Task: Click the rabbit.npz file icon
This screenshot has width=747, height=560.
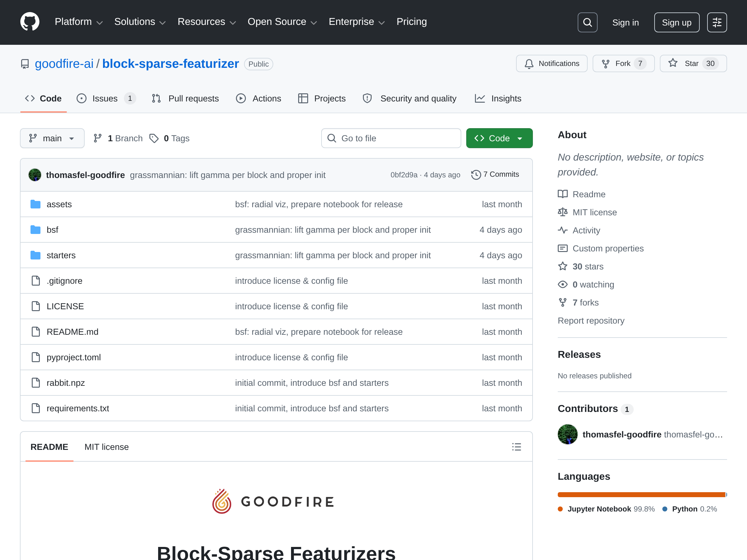Action: (35, 383)
